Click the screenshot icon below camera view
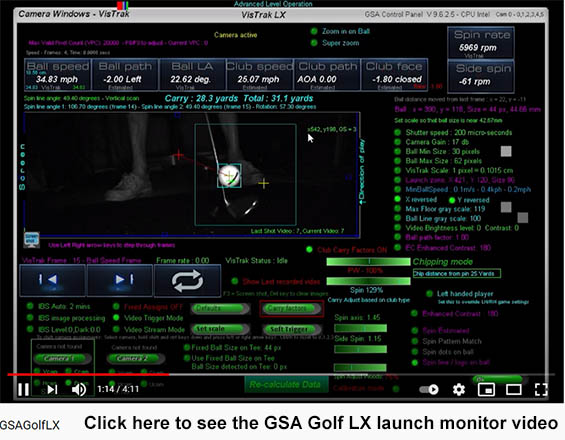The width and height of the screenshot is (565, 440). 31,240
